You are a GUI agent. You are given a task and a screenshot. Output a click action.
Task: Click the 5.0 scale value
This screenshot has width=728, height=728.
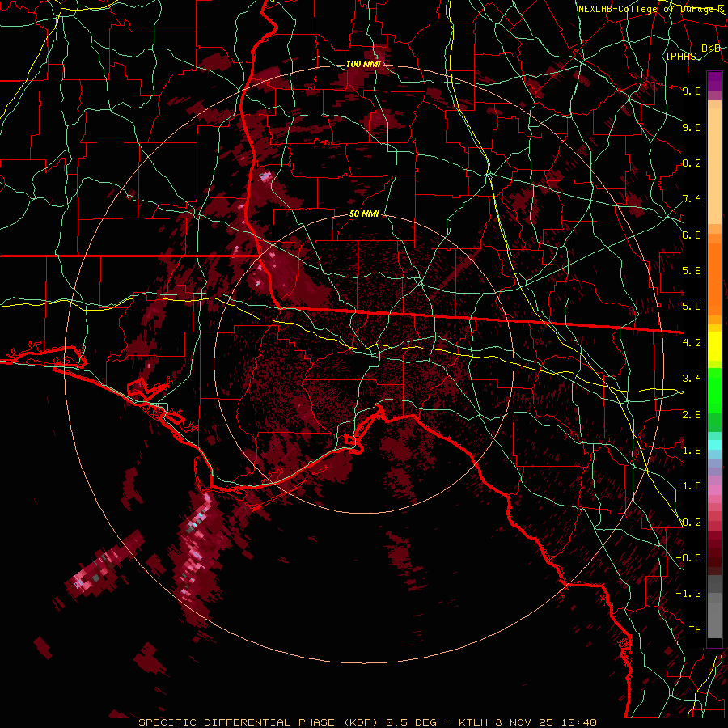[x=692, y=307]
